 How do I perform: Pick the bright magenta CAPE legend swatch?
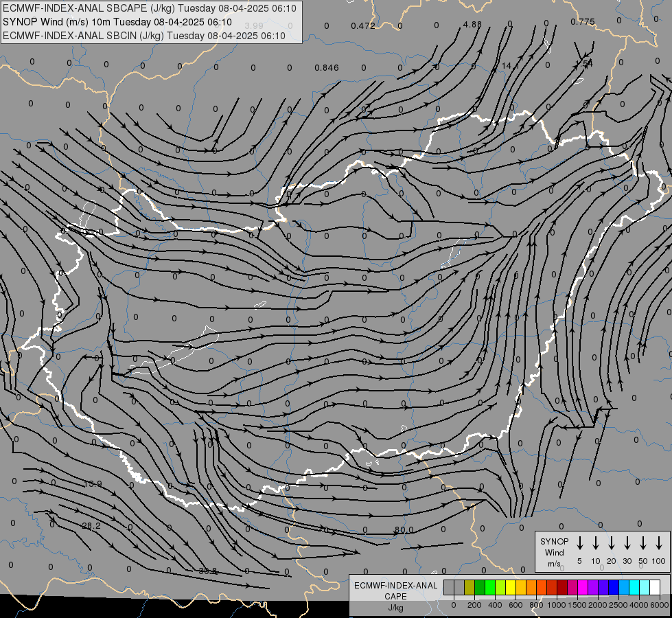[x=583, y=587]
